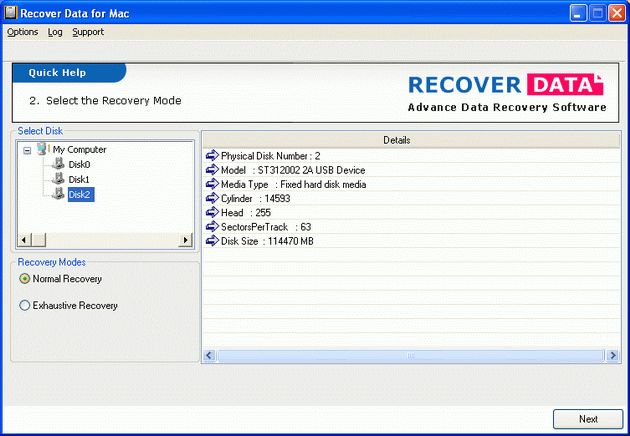630x436 pixels.
Task: Click the Next button
Action: click(x=588, y=419)
